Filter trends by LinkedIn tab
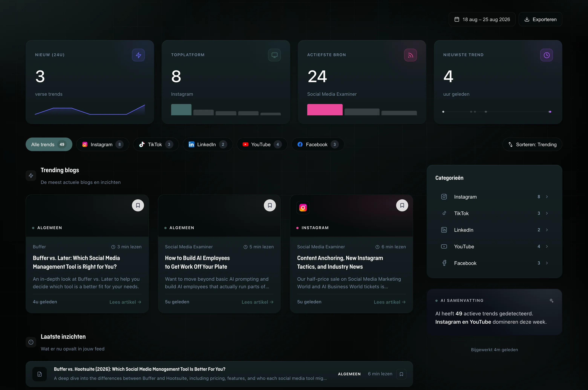588x390 pixels. tap(208, 145)
